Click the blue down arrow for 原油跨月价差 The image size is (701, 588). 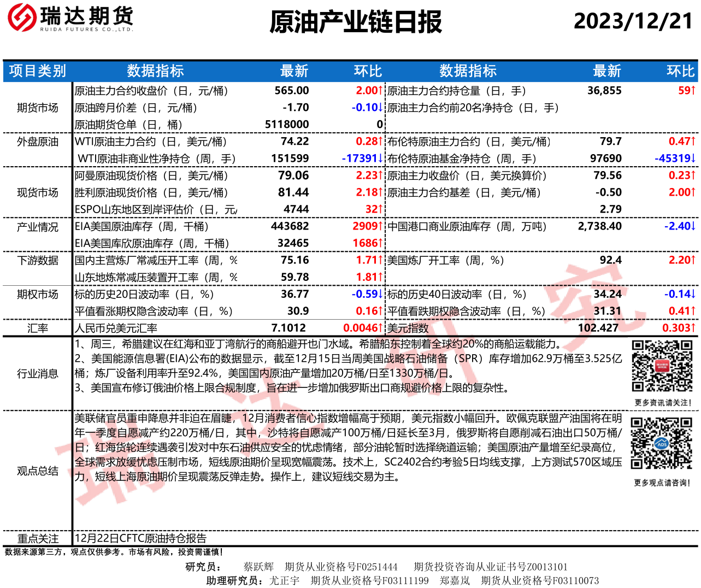[381, 108]
